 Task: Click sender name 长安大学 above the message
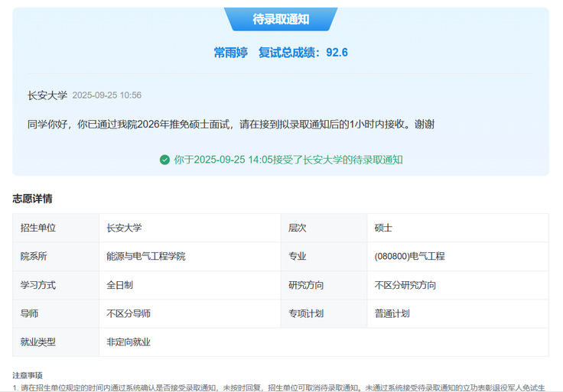click(x=47, y=96)
